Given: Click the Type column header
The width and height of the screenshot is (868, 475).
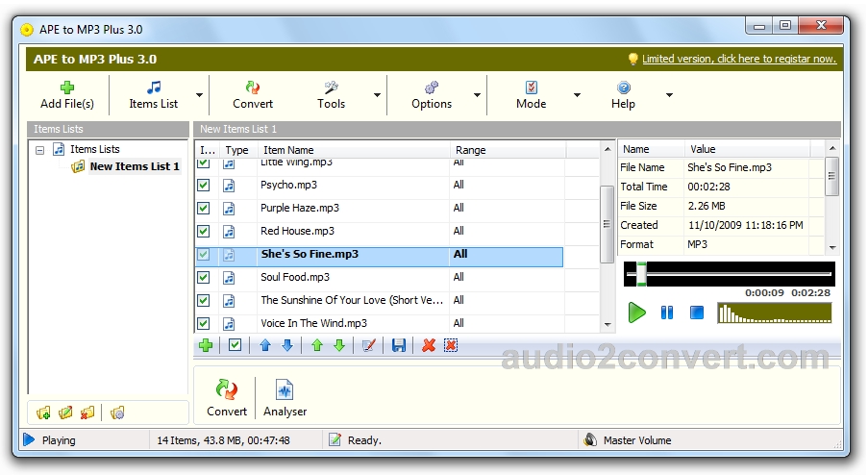Looking at the screenshot, I should tap(236, 150).
